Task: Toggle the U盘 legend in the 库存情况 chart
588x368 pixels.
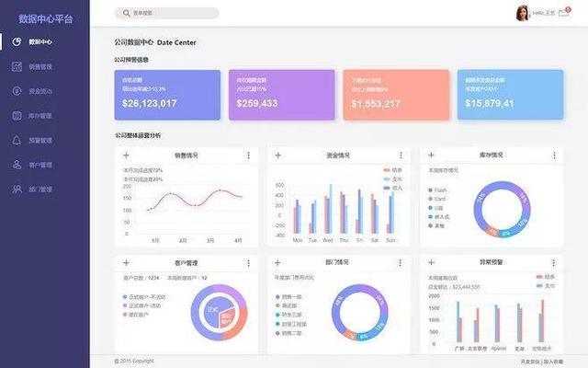Action: [x=435, y=208]
